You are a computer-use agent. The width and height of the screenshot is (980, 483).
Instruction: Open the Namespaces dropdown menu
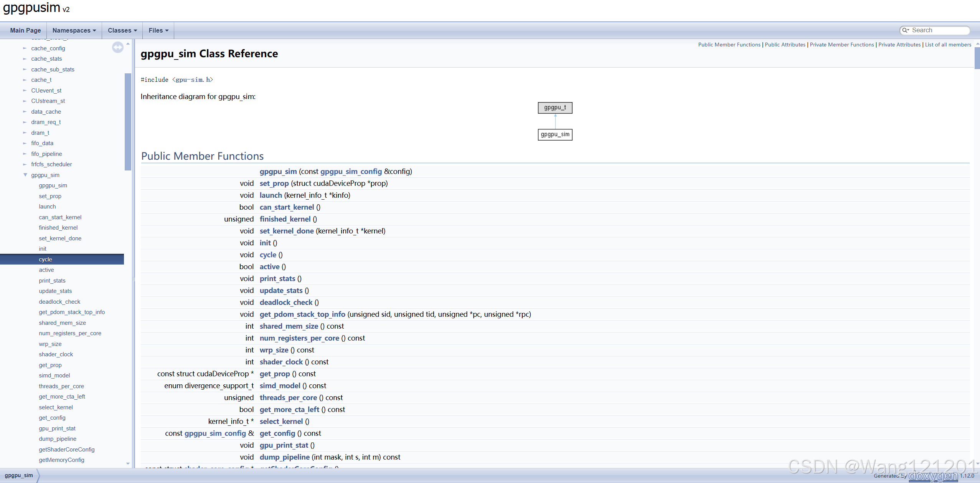tap(74, 30)
